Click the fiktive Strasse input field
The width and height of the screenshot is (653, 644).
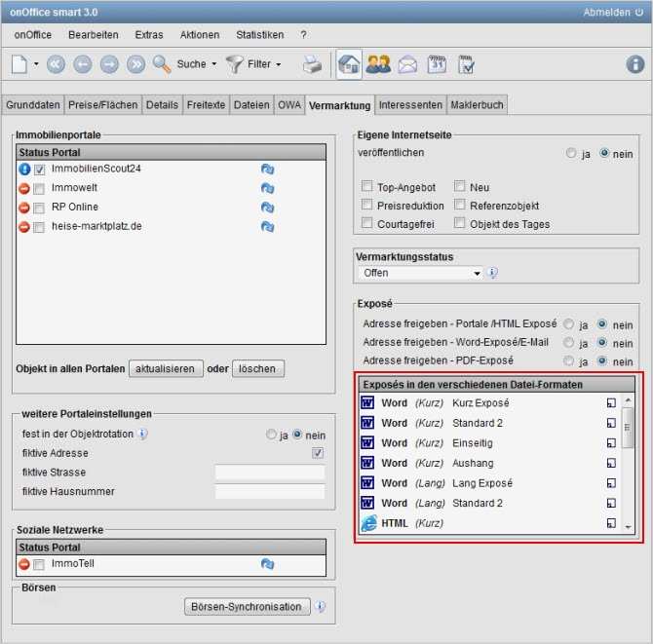point(270,473)
